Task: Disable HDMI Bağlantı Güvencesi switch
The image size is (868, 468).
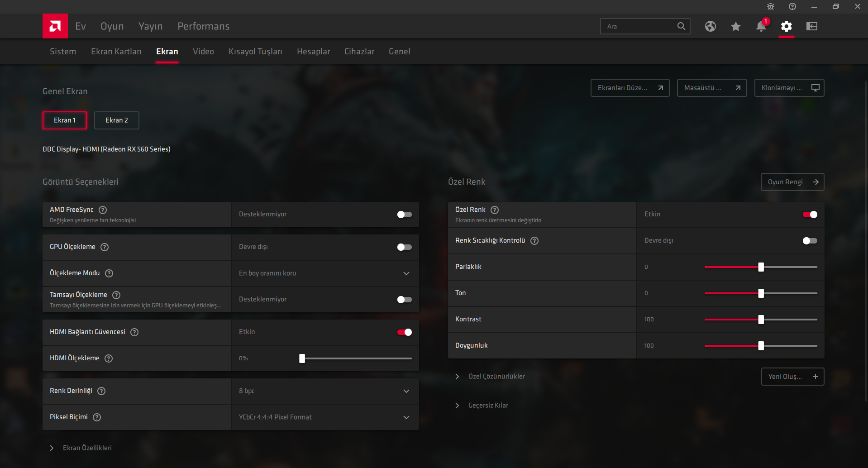Action: tap(404, 332)
